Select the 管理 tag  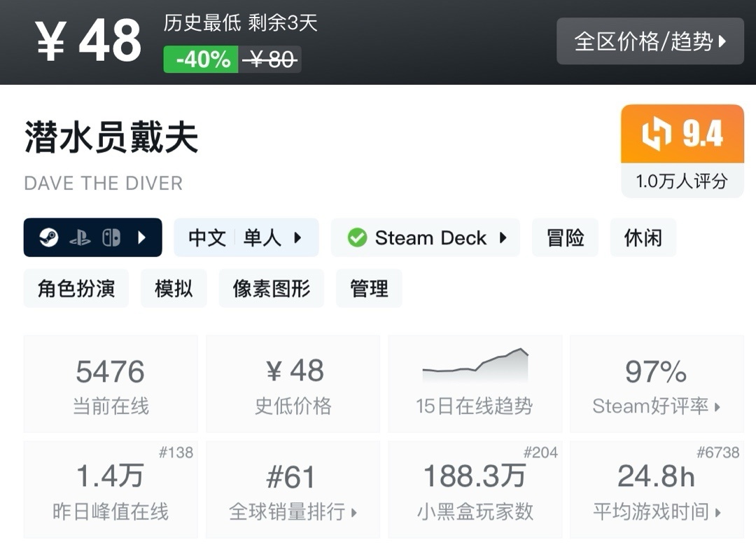(x=369, y=289)
